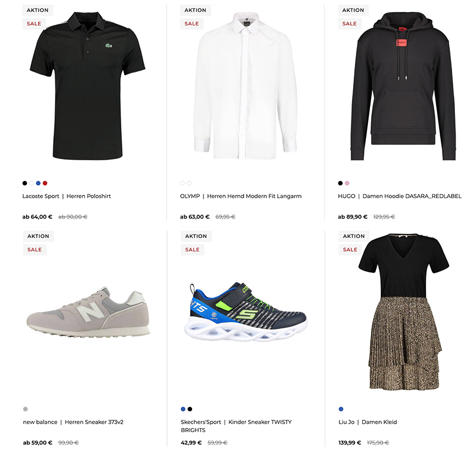
Task: Choose the black swatch for HUGO hoodie
Action: (x=341, y=183)
